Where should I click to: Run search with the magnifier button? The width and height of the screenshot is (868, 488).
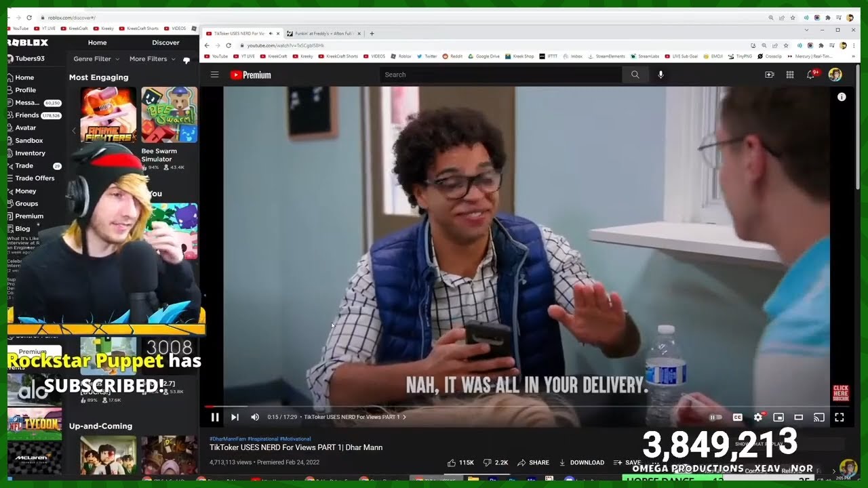(x=635, y=75)
